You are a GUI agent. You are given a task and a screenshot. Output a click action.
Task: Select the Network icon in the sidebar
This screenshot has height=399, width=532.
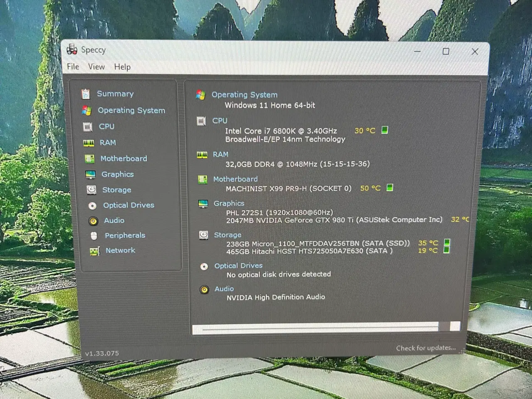click(95, 251)
